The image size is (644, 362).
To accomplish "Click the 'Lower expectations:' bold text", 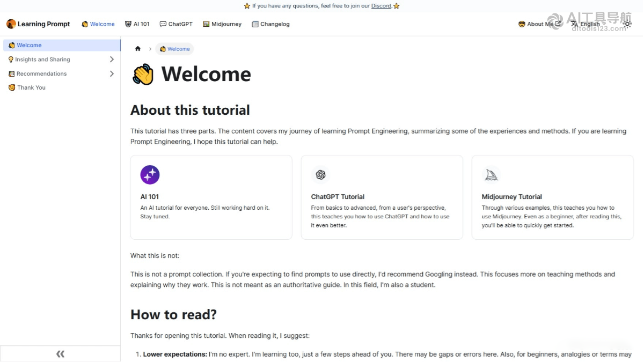I will [175, 354].
